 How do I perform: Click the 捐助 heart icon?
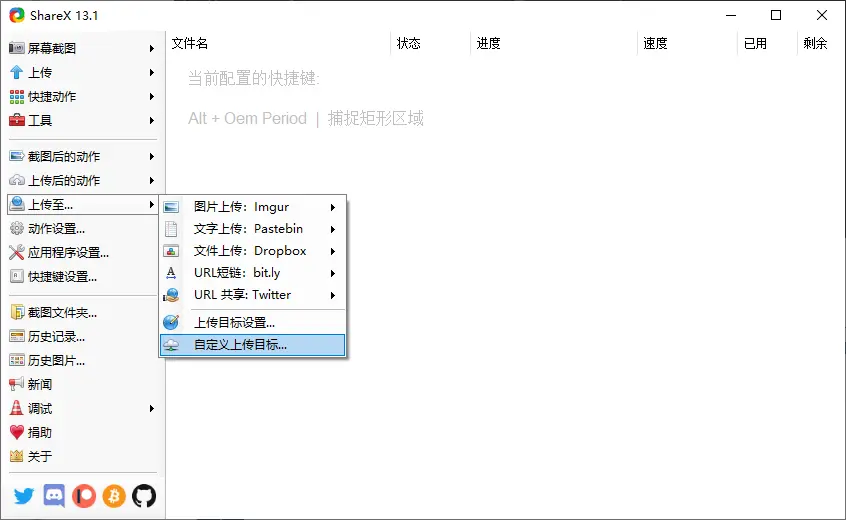pyautogui.click(x=17, y=432)
